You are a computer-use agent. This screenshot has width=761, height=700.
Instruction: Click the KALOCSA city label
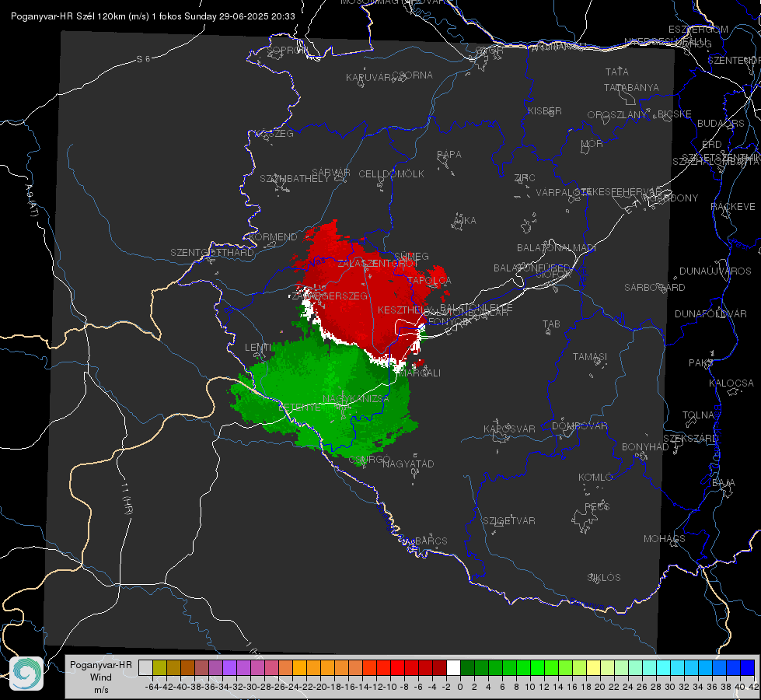[x=731, y=383]
